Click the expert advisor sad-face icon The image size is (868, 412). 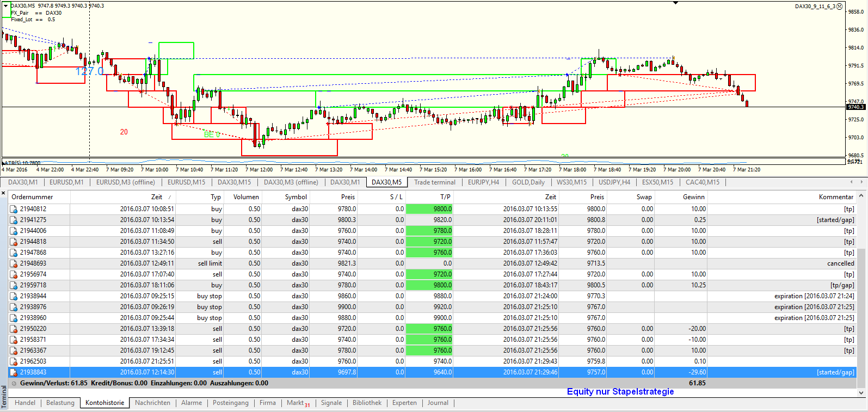[839, 7]
